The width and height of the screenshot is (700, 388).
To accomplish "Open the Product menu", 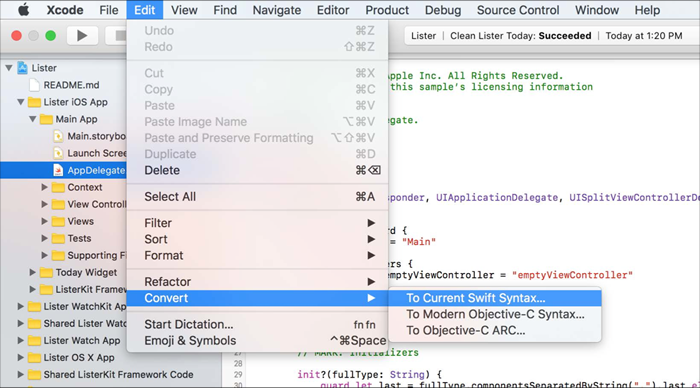I will pyautogui.click(x=387, y=10).
